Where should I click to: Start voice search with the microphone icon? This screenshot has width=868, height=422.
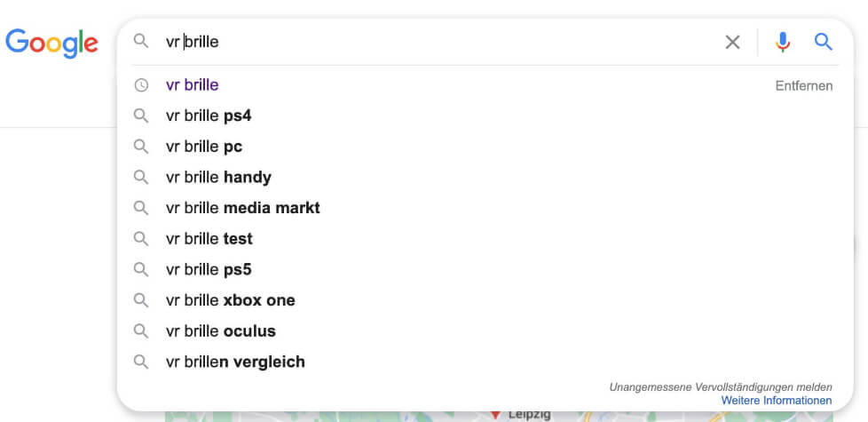pyautogui.click(x=782, y=42)
